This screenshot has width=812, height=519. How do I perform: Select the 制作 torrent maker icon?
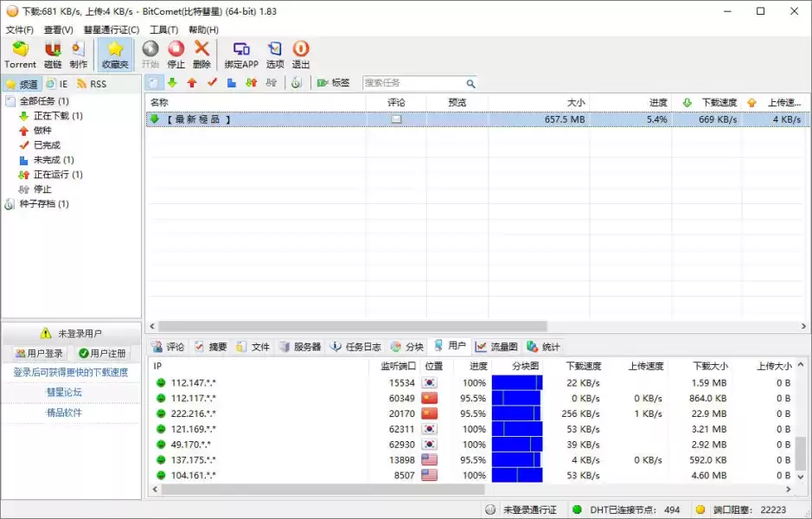tap(78, 54)
